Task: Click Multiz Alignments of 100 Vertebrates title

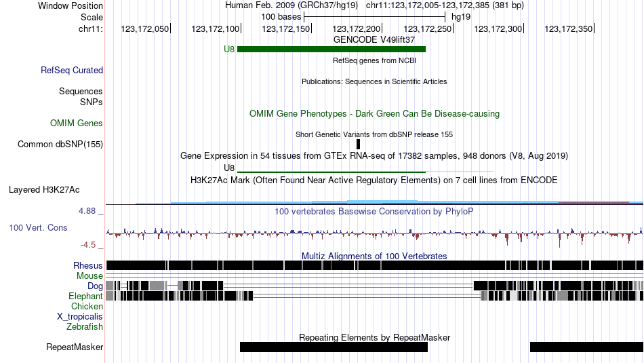Action: (x=374, y=256)
